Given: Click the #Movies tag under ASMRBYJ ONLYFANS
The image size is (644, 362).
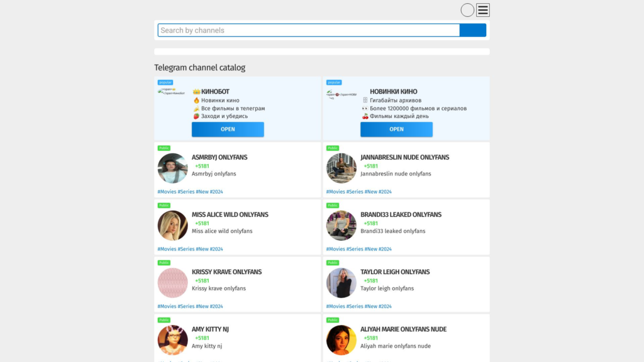Looking at the screenshot, I should 167,192.
